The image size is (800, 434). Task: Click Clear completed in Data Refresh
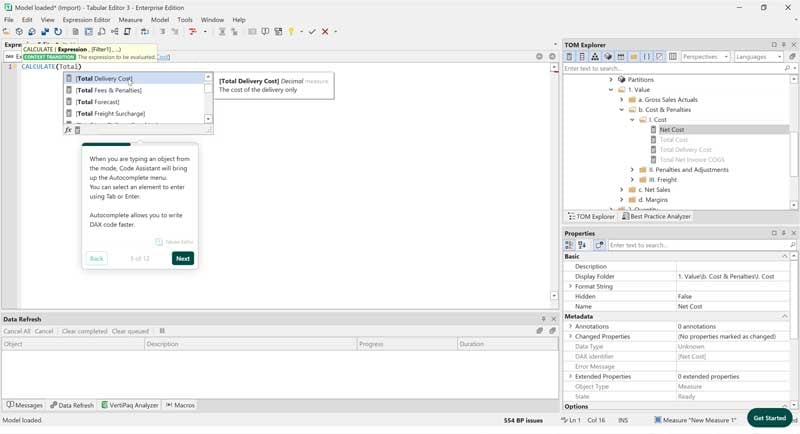click(x=84, y=331)
